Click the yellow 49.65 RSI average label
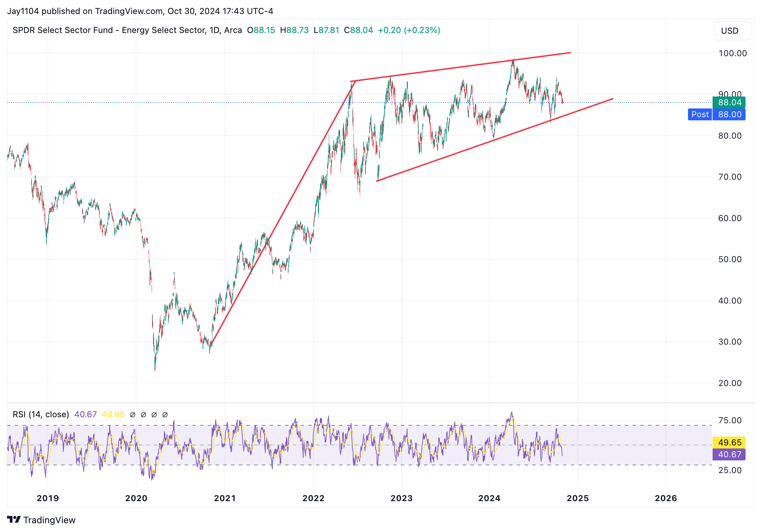 (x=729, y=442)
